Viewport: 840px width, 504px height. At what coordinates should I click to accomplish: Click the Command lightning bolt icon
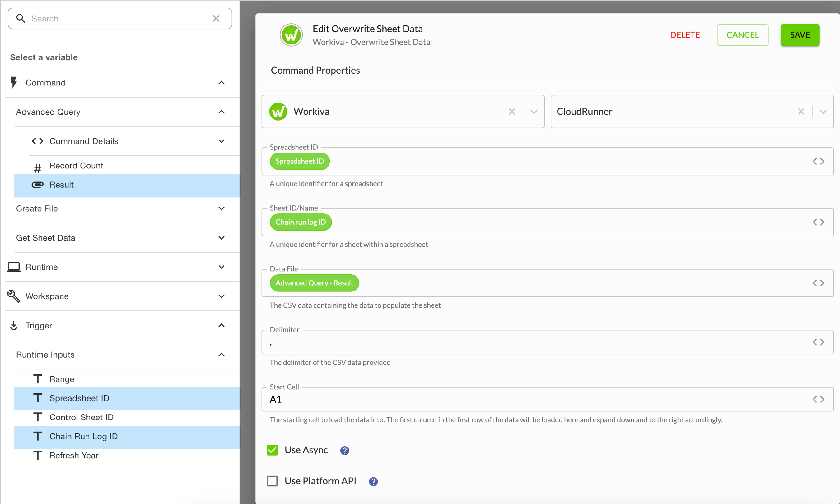[x=14, y=82]
